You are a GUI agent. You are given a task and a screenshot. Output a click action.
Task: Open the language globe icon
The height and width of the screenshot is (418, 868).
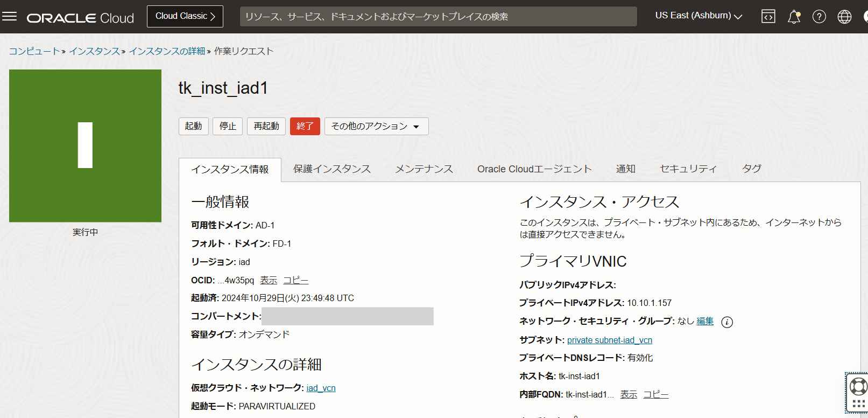click(x=844, y=17)
